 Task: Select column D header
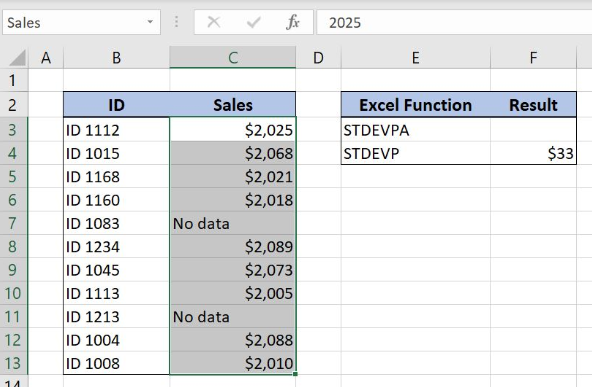click(x=318, y=58)
